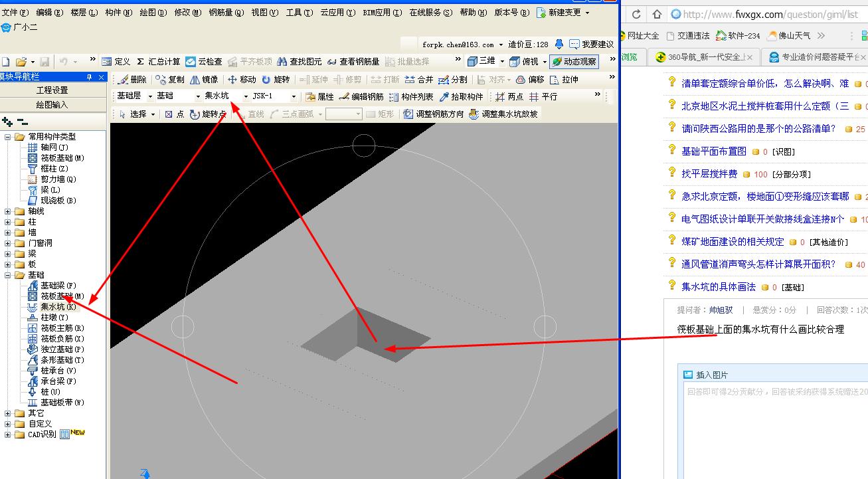Click the 我要建议 feedback button

pos(591,45)
